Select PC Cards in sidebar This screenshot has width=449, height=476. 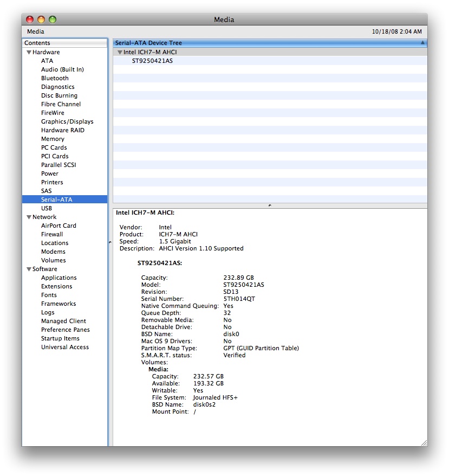click(x=54, y=147)
